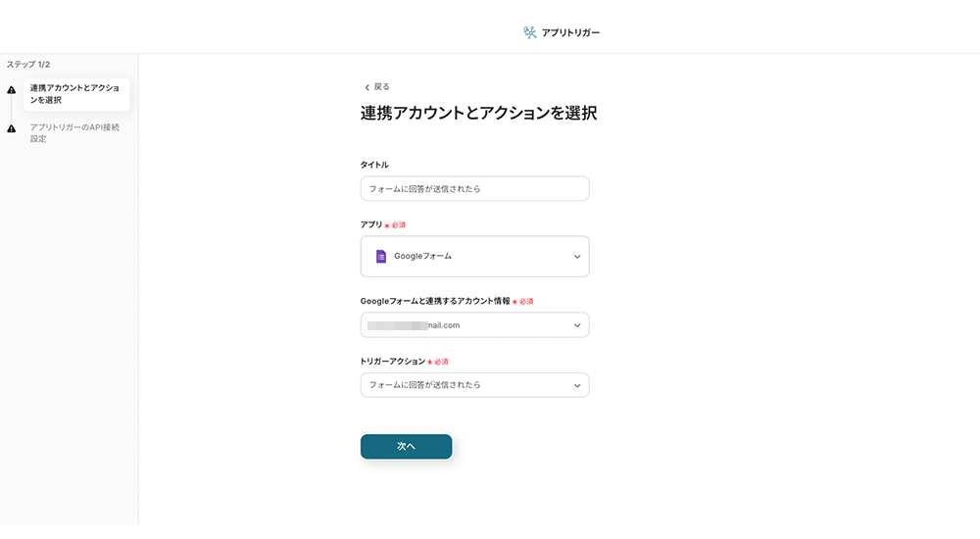Click the selected trigger action value text

pos(425,386)
